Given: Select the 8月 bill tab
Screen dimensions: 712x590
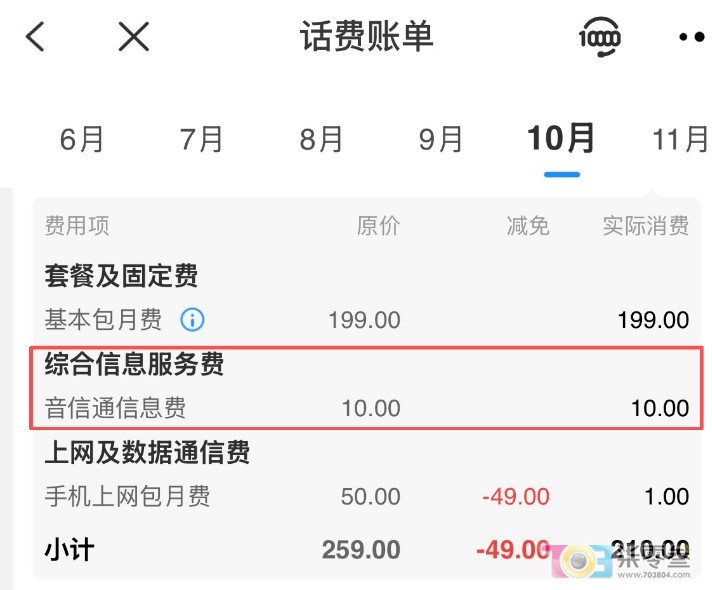Looking at the screenshot, I should tap(322, 139).
